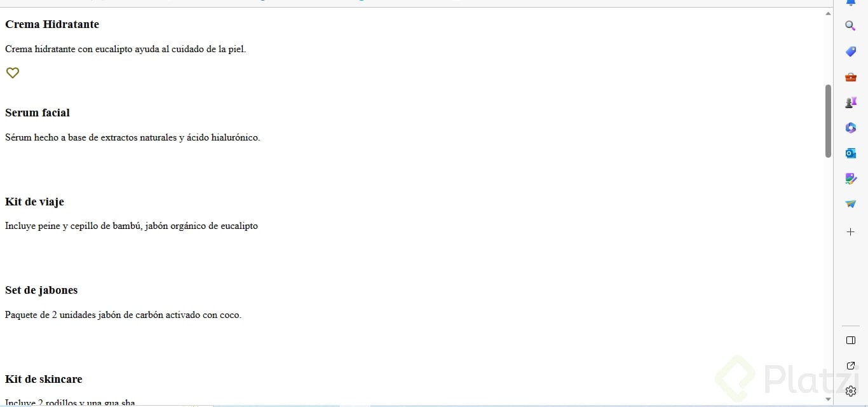Screen dimensions: 868x407
Task: Click the Kit de viaje heading
Action: [34, 202]
